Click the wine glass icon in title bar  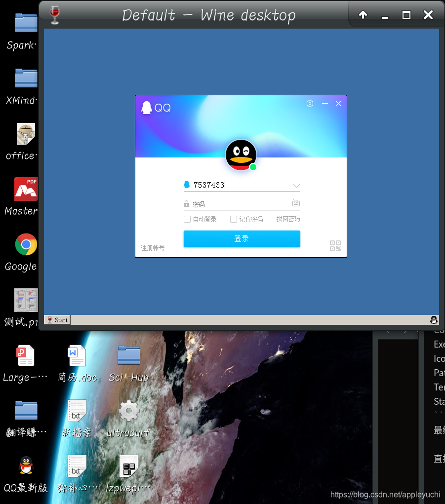(x=55, y=15)
